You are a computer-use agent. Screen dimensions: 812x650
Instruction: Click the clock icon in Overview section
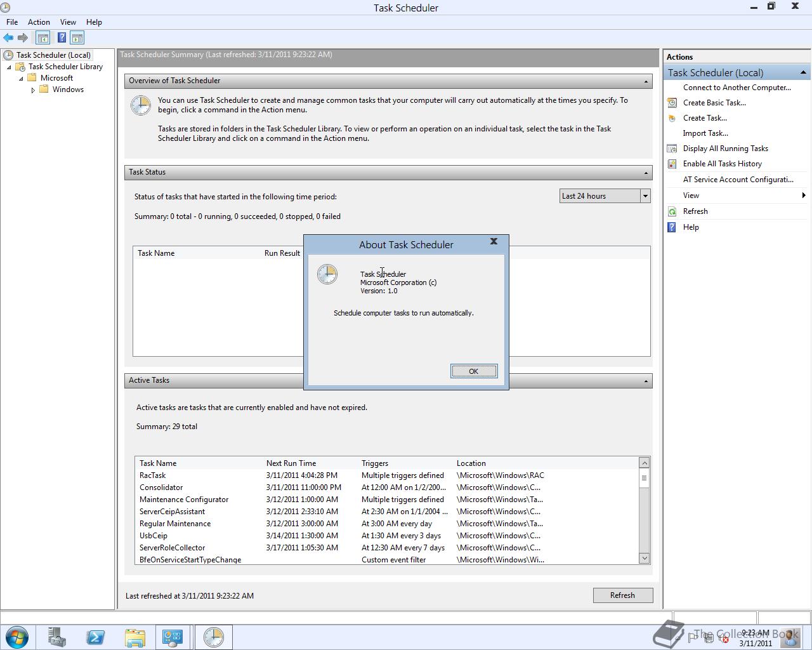pos(141,105)
